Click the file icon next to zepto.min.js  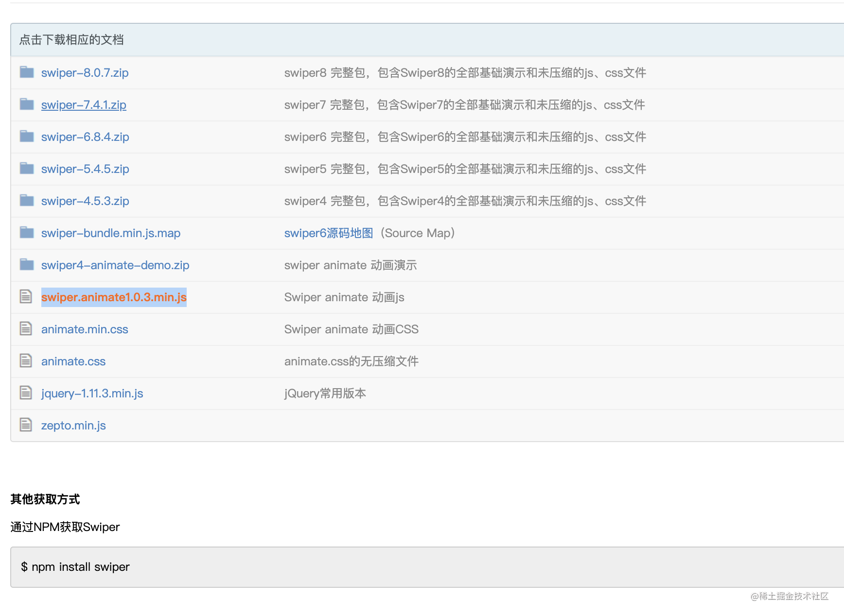[x=26, y=425]
